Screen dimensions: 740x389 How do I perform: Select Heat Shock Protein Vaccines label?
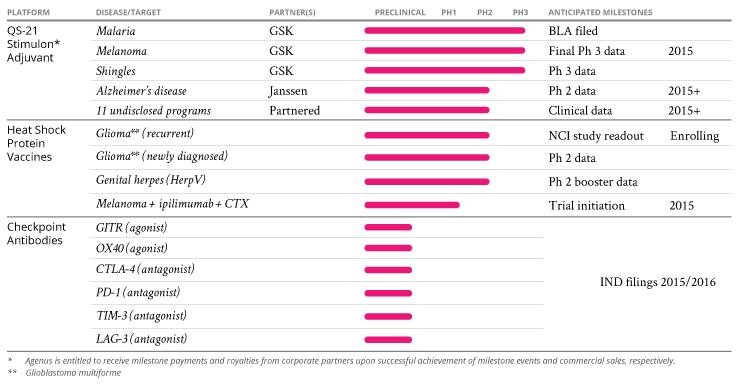[36, 144]
